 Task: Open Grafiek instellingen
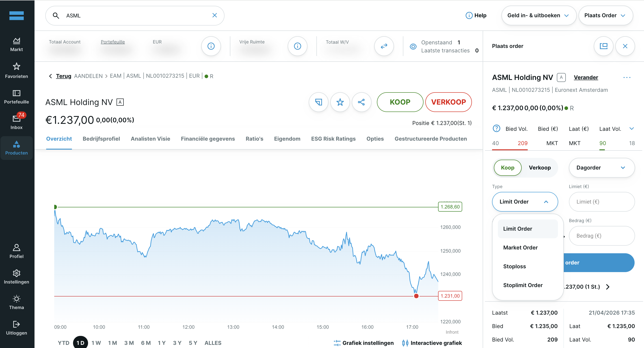pyautogui.click(x=363, y=343)
